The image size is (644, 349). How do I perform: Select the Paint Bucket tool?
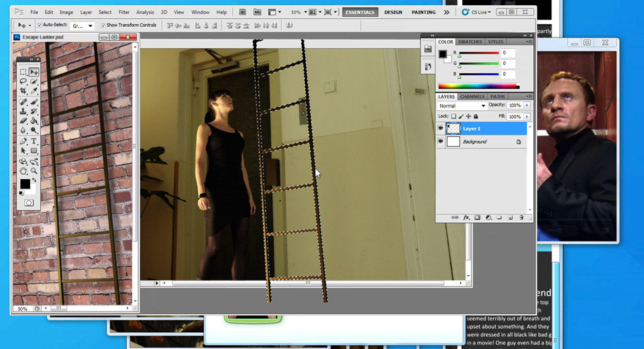coord(34,120)
